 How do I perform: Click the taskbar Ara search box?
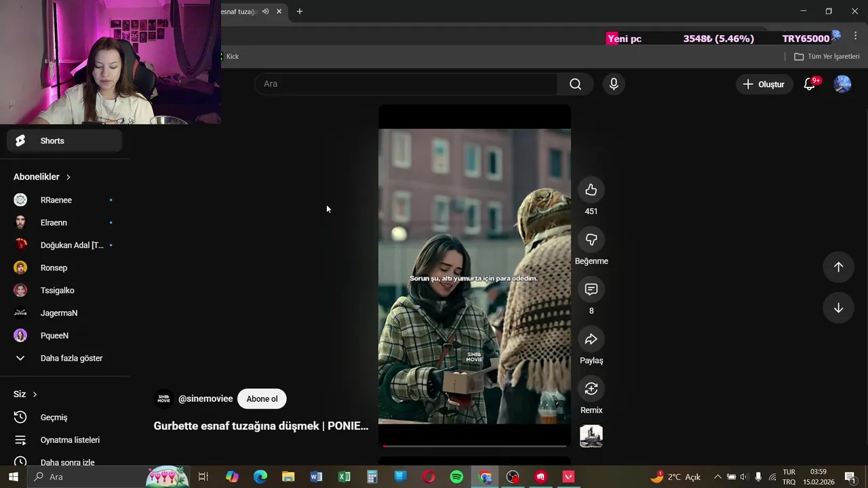click(107, 477)
